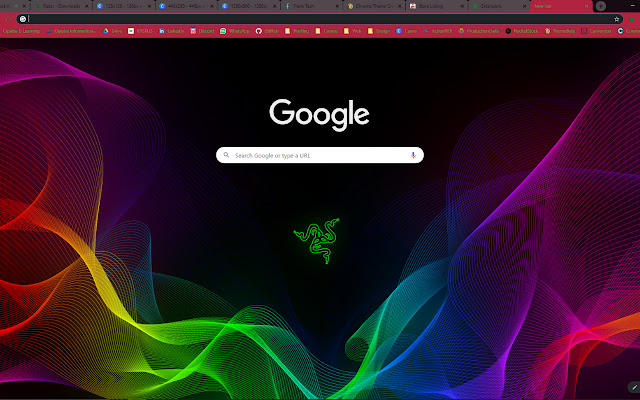This screenshot has width=640, height=400.
Task: Open the Drive bookmark
Action: 112,31
